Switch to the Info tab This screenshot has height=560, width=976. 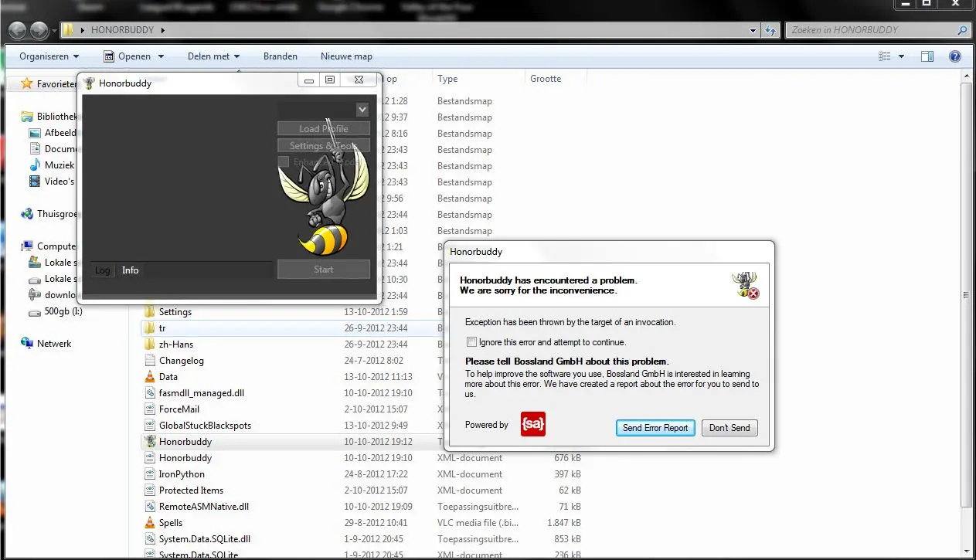130,270
